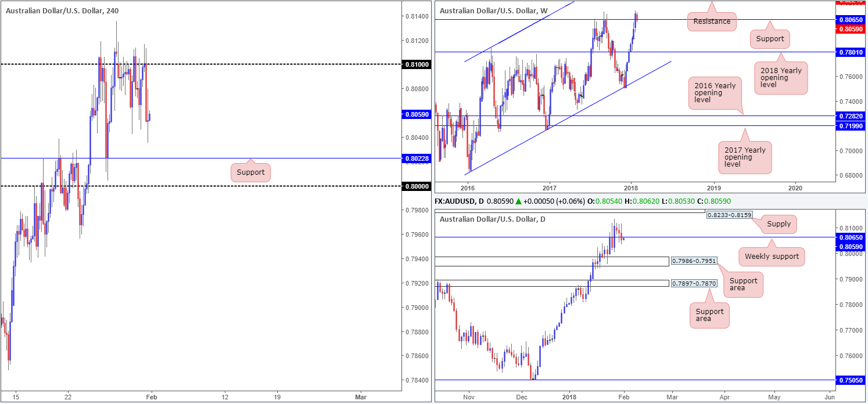Select the Weekly support callout
The image size is (868, 404).
[x=772, y=257]
